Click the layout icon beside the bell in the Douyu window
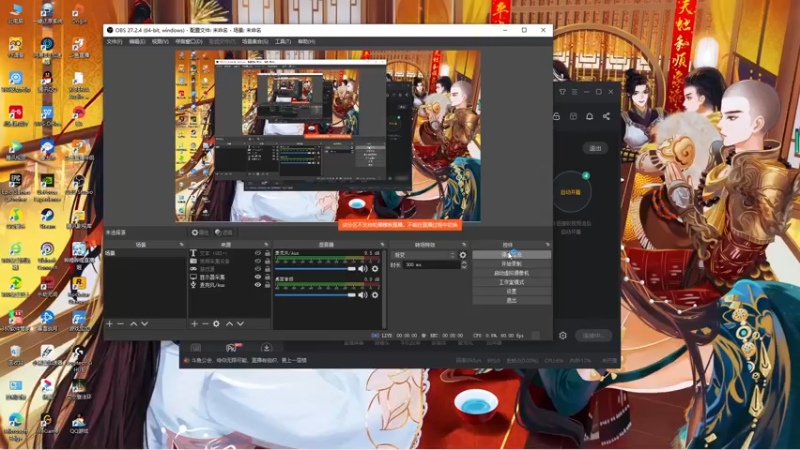The width and height of the screenshot is (800, 450). click(x=573, y=116)
